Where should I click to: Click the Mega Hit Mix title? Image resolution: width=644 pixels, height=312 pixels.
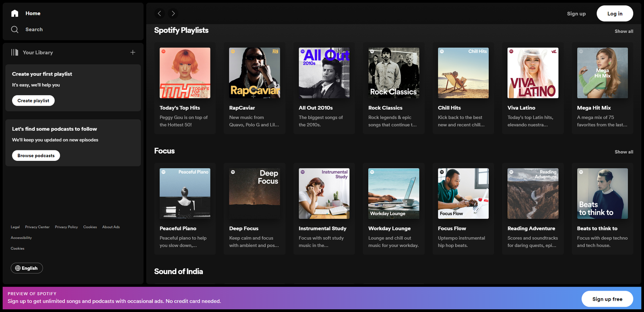(x=594, y=108)
